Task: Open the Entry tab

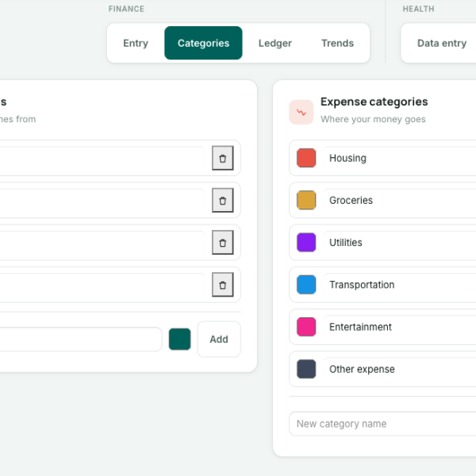Action: (136, 43)
